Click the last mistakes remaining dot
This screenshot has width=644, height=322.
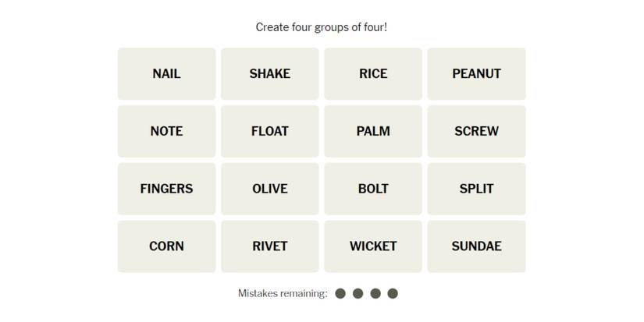tap(393, 293)
